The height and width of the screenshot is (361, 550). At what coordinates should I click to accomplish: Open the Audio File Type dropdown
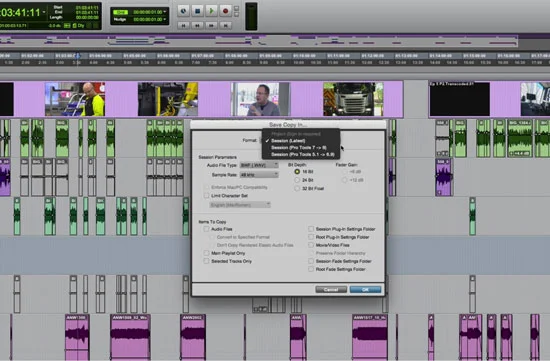click(259, 165)
